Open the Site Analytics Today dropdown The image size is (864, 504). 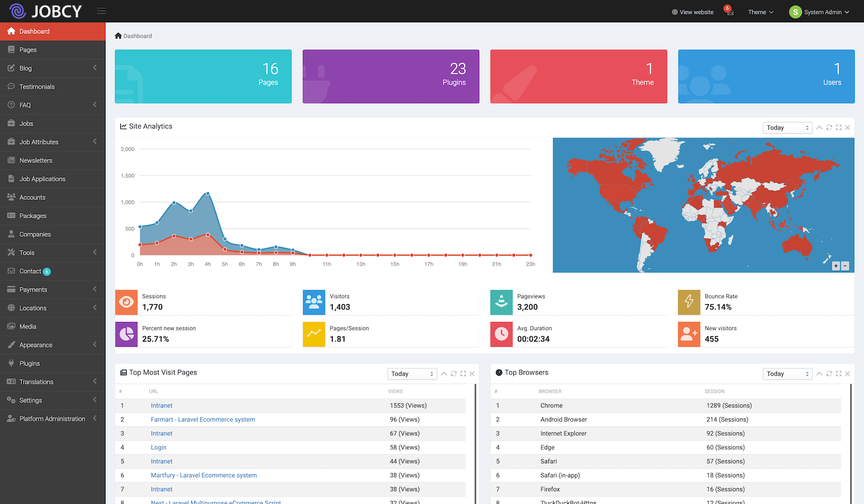[x=787, y=127]
